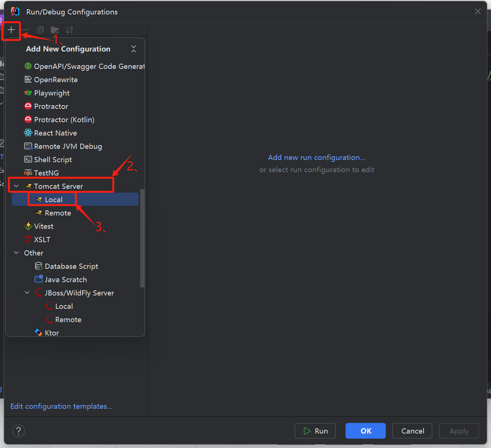Select Local under Tomcat Server
The width and height of the screenshot is (491, 448).
[x=75, y=200]
